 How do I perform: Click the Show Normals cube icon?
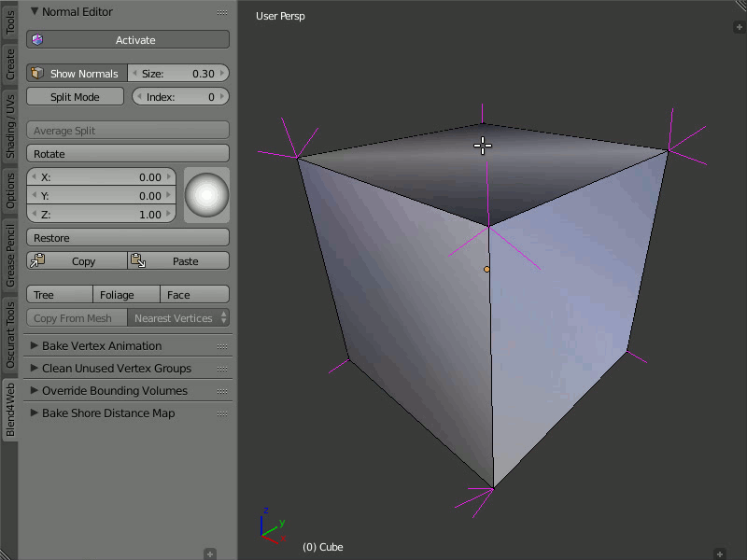(x=37, y=74)
